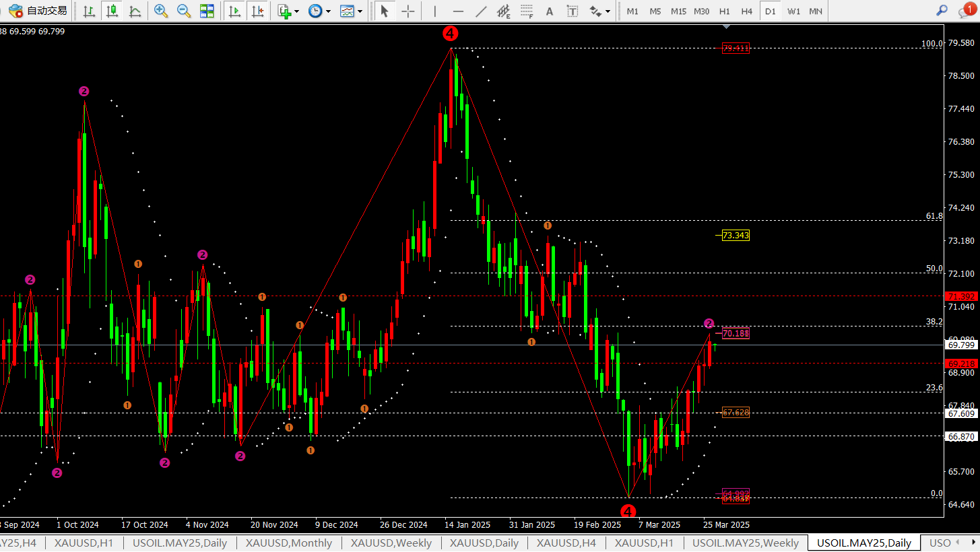This screenshot has height=552, width=980.
Task: Open the chart templates dropdown
Action: (x=351, y=11)
